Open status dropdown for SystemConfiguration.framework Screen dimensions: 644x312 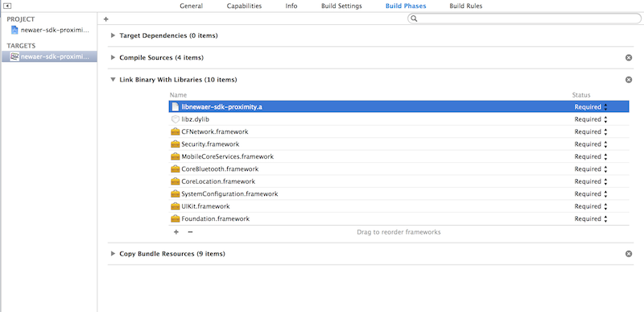coord(591,193)
